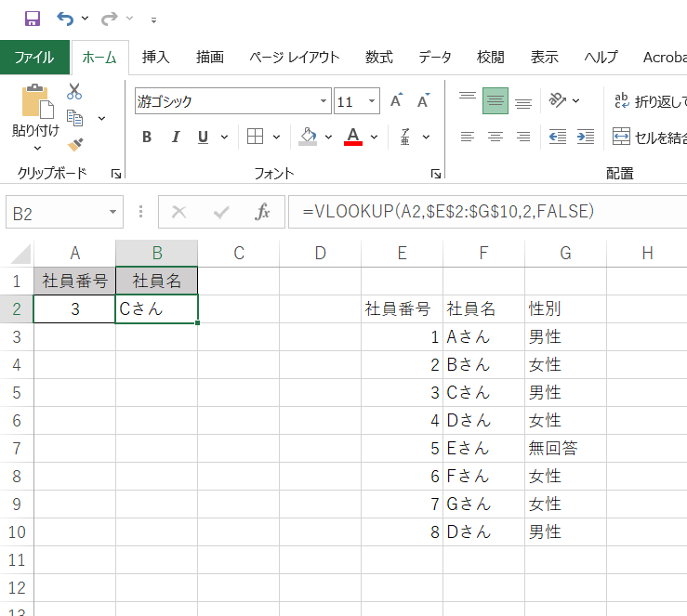Apply the red font color swatch
Image resolution: width=687 pixels, height=616 pixels.
click(x=353, y=138)
